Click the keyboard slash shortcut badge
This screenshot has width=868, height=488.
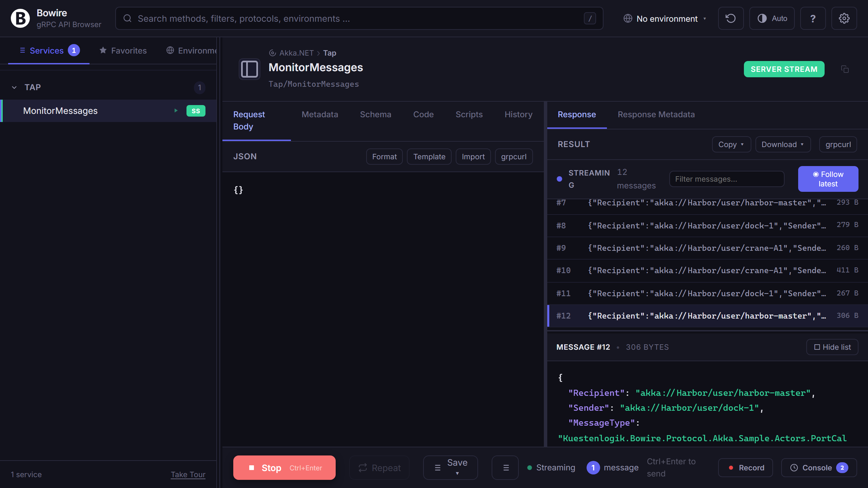[x=590, y=18]
